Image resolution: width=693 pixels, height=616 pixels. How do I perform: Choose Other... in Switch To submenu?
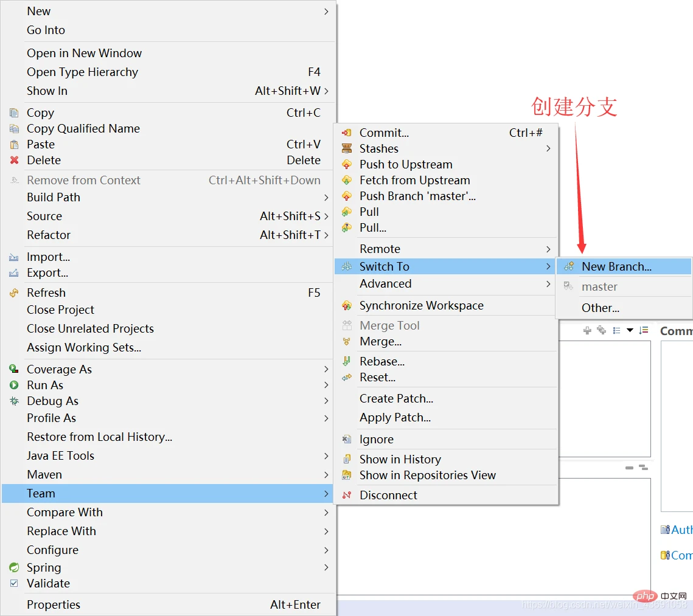(600, 308)
